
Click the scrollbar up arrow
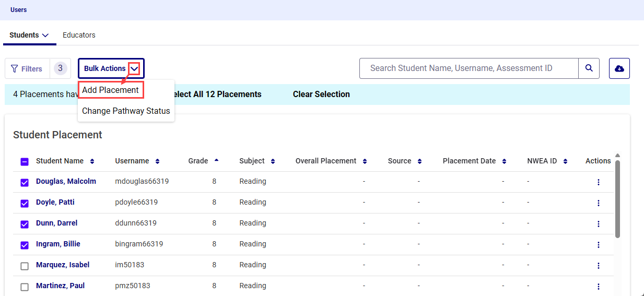click(617, 156)
